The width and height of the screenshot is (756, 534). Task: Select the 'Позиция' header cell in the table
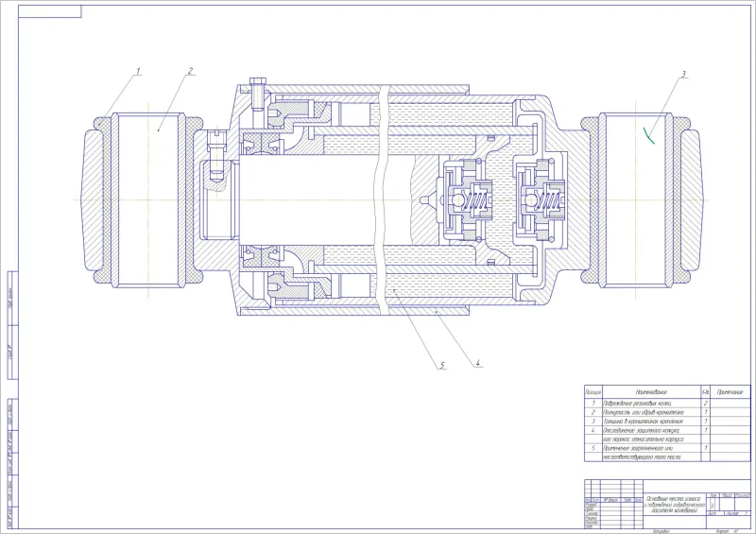pyautogui.click(x=593, y=392)
